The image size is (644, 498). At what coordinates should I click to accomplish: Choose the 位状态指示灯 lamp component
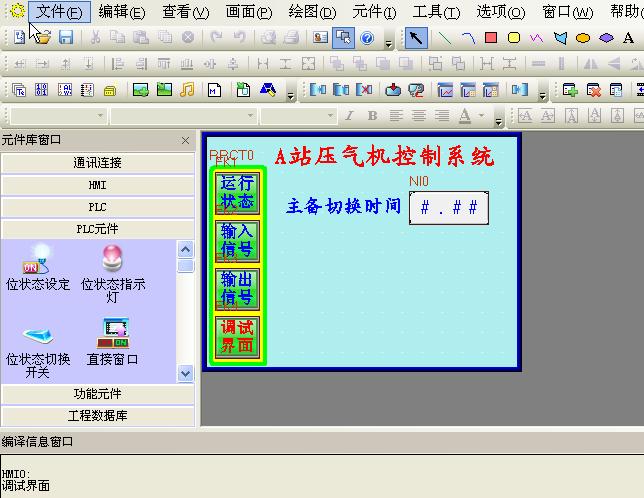click(x=112, y=266)
